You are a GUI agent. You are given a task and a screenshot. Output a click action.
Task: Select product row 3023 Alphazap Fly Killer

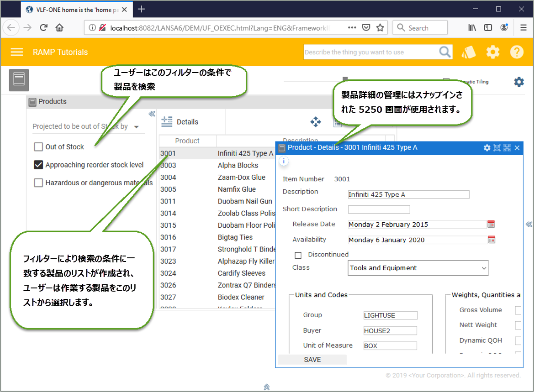(217, 261)
